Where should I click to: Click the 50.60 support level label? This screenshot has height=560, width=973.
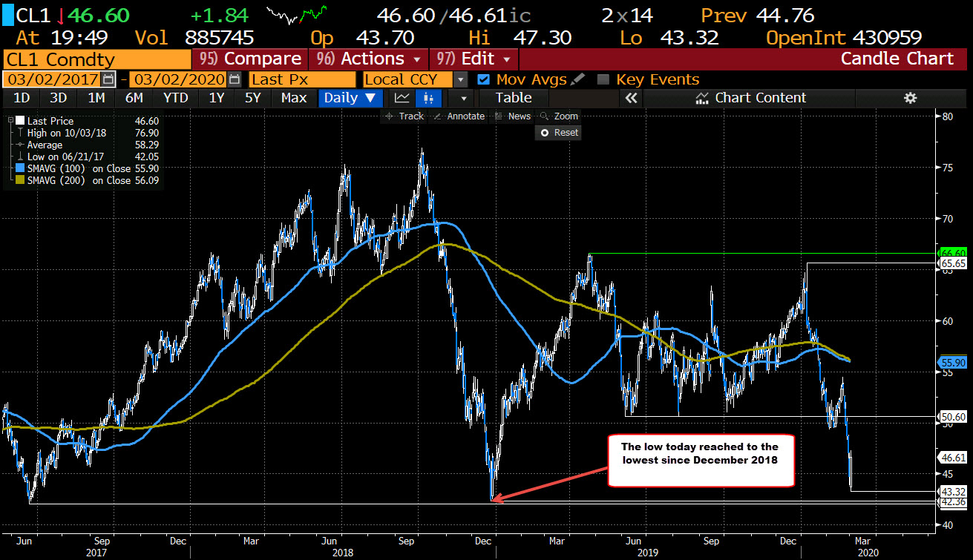tap(953, 418)
